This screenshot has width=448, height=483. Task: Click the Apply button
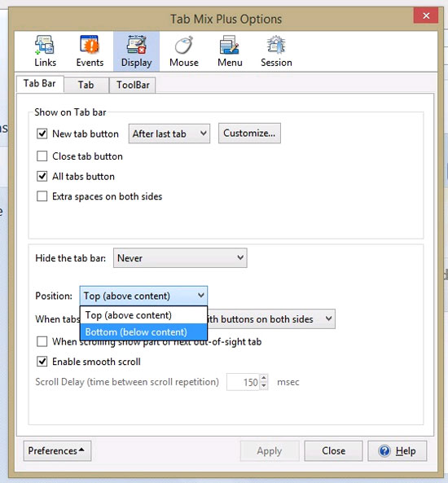270,451
